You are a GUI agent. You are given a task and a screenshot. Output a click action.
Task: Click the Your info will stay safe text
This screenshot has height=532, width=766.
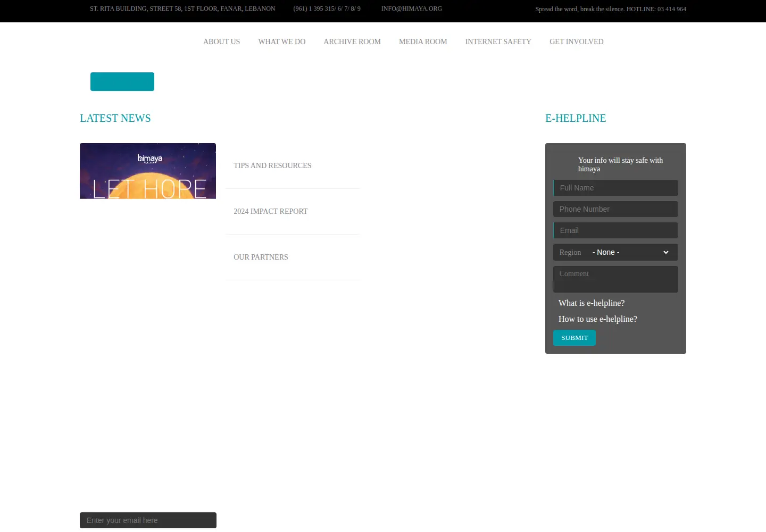point(620,164)
